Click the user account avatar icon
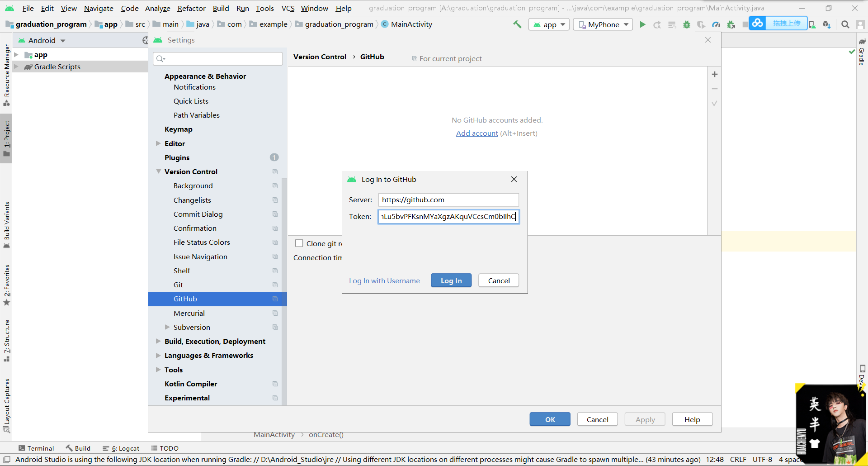Screen dimensions: 868x466 point(860,25)
